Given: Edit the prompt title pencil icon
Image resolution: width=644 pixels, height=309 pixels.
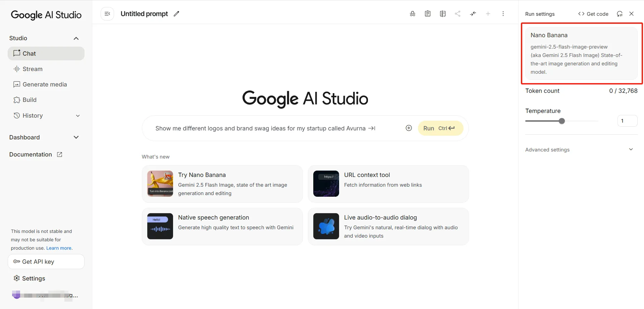Looking at the screenshot, I should 176,14.
